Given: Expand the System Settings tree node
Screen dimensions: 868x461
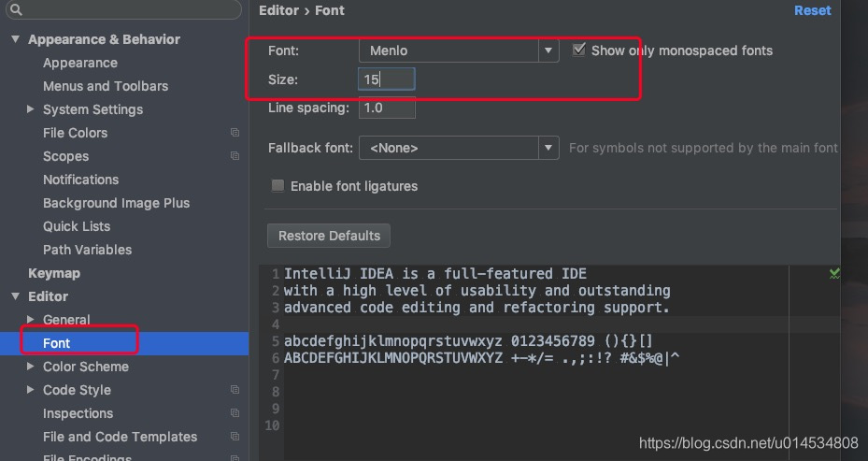Looking at the screenshot, I should point(31,109).
